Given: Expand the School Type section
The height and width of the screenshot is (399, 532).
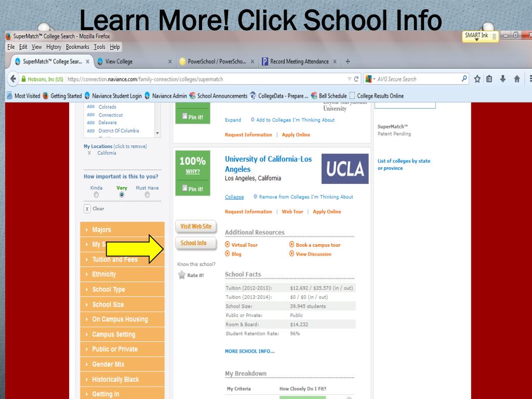Looking at the screenshot, I should [x=122, y=289].
